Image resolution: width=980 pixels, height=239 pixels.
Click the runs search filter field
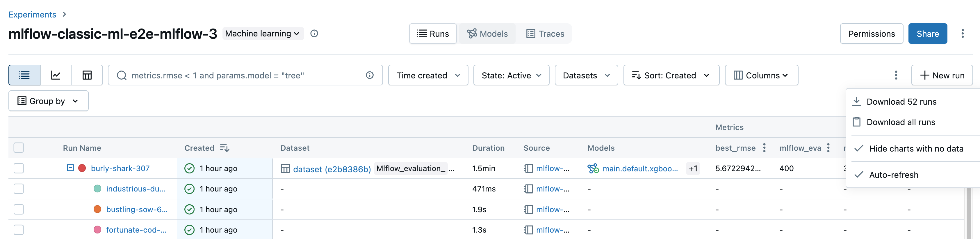243,75
